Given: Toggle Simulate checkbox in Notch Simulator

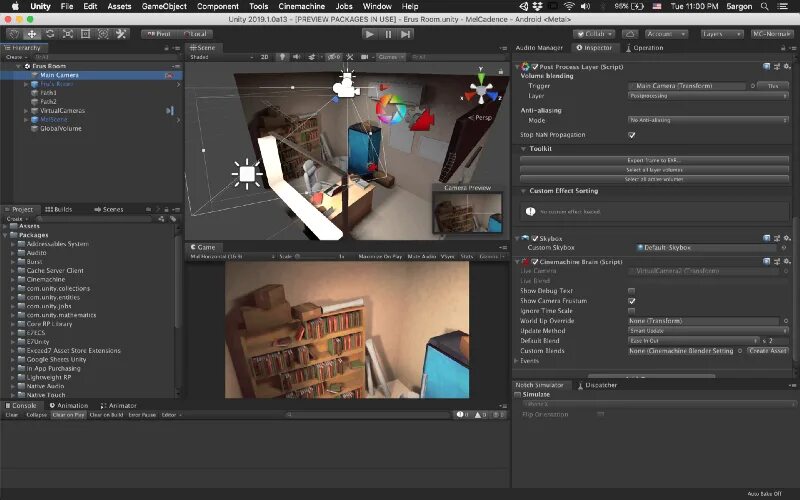Looking at the screenshot, I should (518, 394).
